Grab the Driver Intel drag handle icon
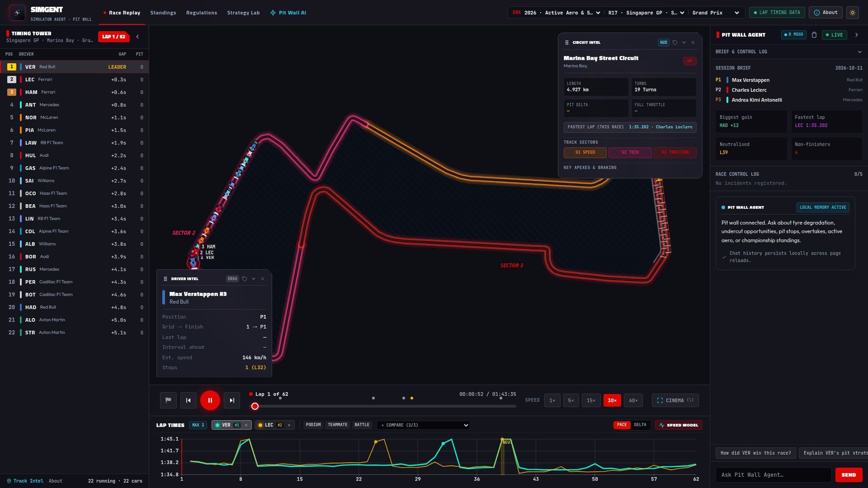Screen dimensions: 868x488 [165, 279]
